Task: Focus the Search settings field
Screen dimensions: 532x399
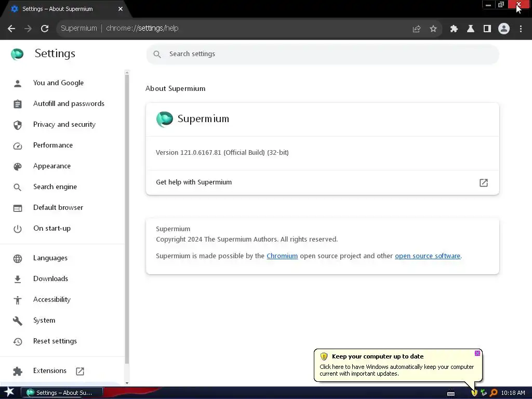Action: pos(322,54)
